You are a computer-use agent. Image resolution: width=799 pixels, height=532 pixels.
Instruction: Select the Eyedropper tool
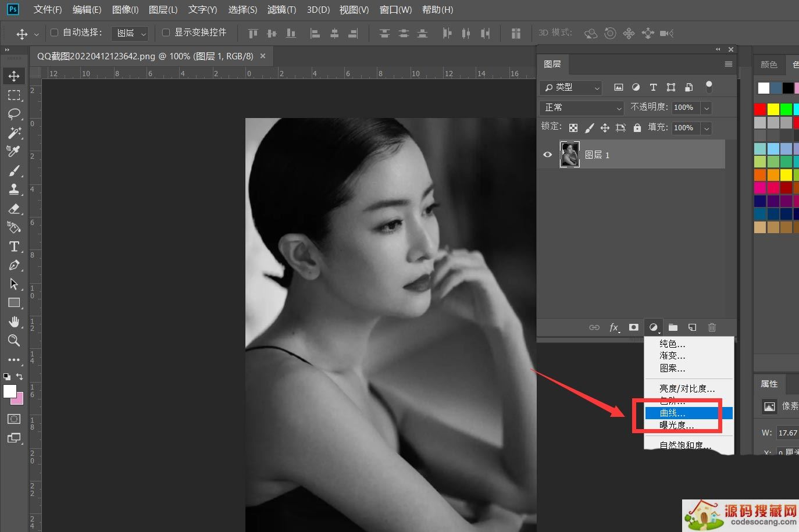(x=14, y=151)
